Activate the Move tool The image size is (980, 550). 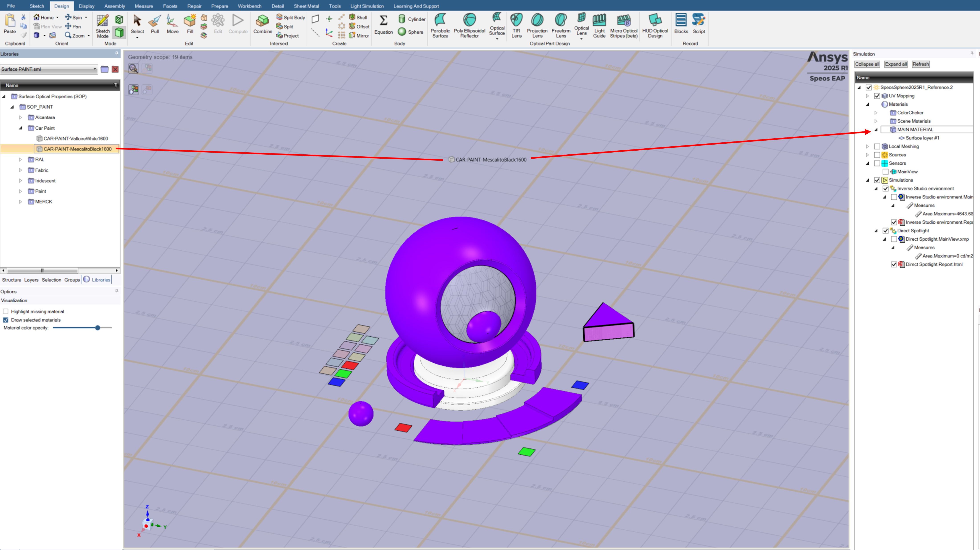172,24
